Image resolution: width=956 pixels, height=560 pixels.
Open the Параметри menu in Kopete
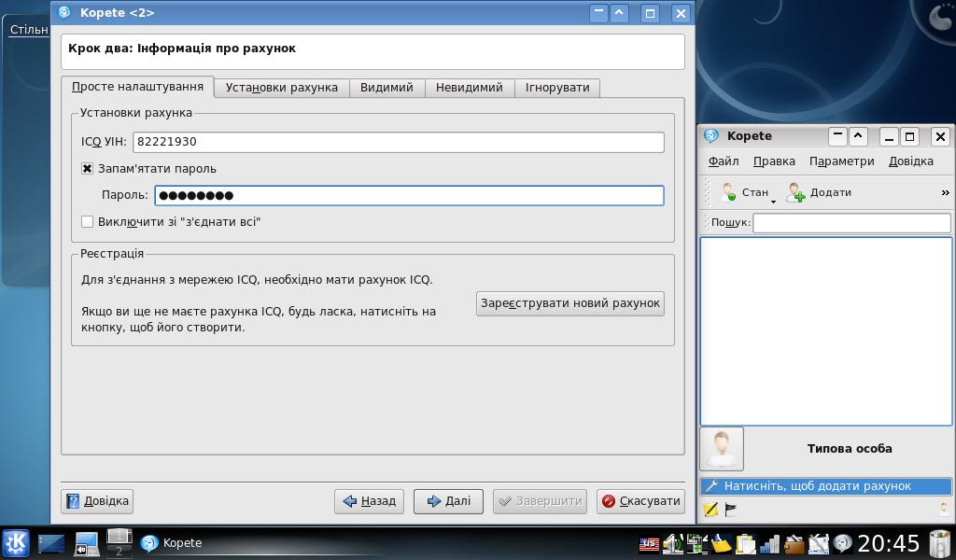841,161
